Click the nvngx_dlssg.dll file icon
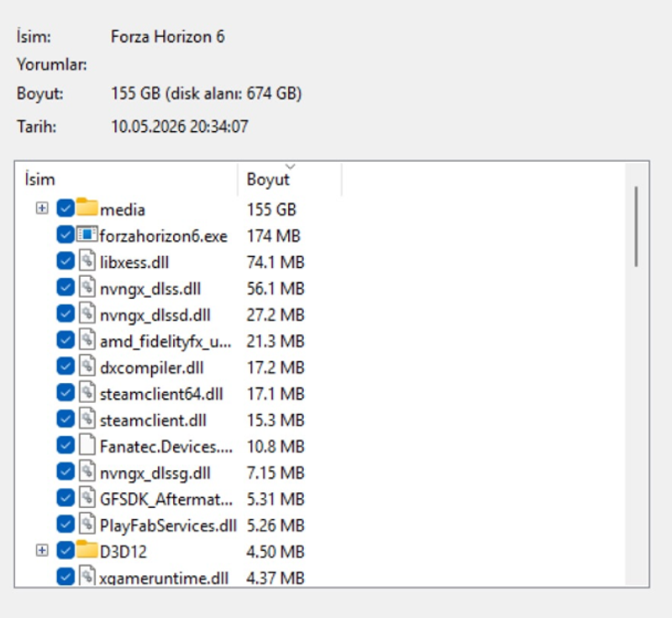 coord(87,471)
